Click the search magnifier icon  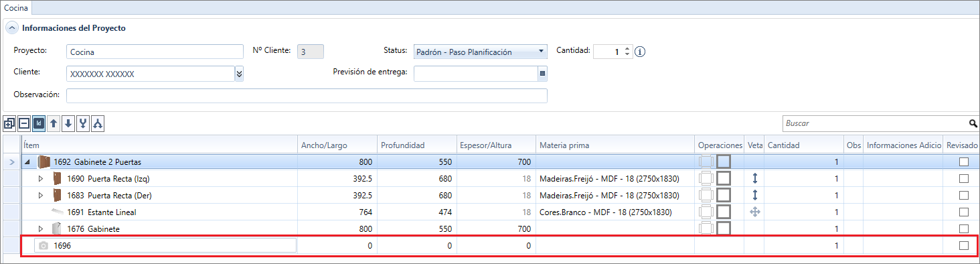click(x=973, y=124)
